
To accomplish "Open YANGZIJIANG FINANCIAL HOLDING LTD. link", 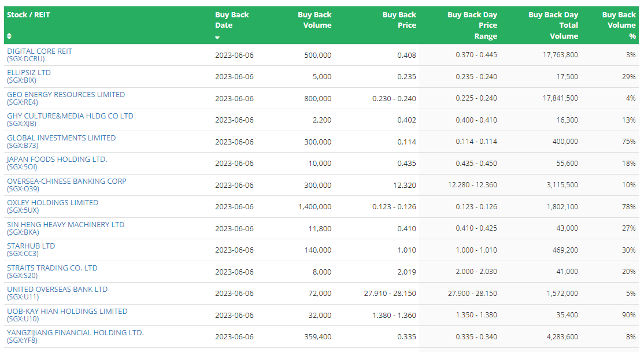I will click(75, 336).
